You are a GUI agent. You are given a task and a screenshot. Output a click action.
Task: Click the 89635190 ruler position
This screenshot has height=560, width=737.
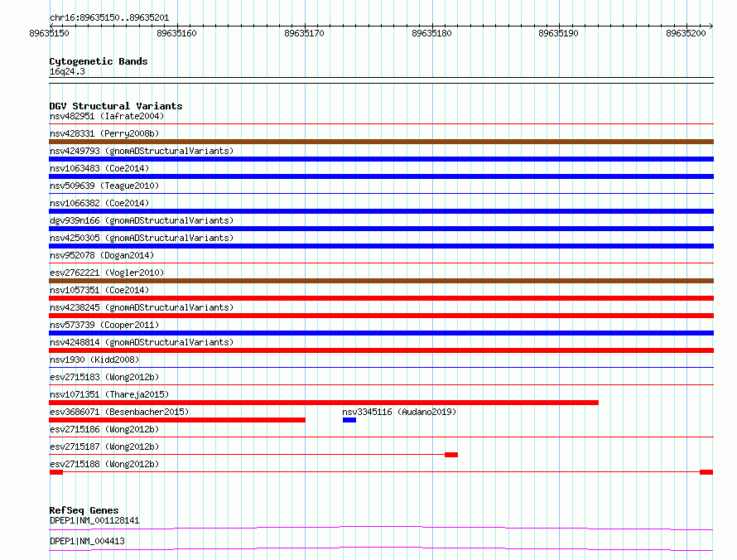[x=558, y=33]
